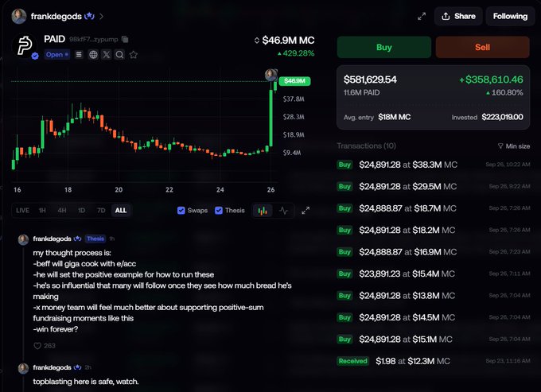The image size is (541, 392).
Task: Select the LIVE timeframe
Action: pyautogui.click(x=22, y=210)
